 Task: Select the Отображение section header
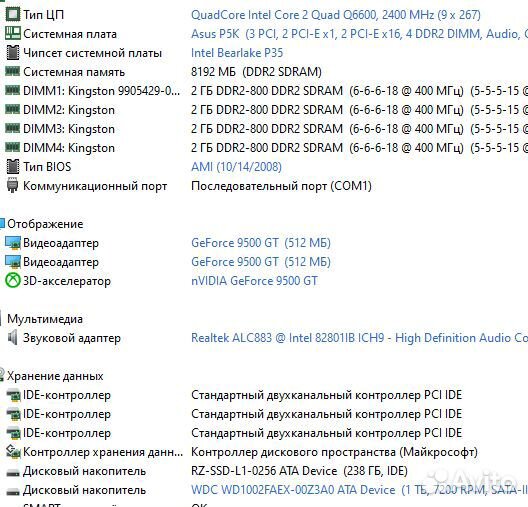point(45,224)
